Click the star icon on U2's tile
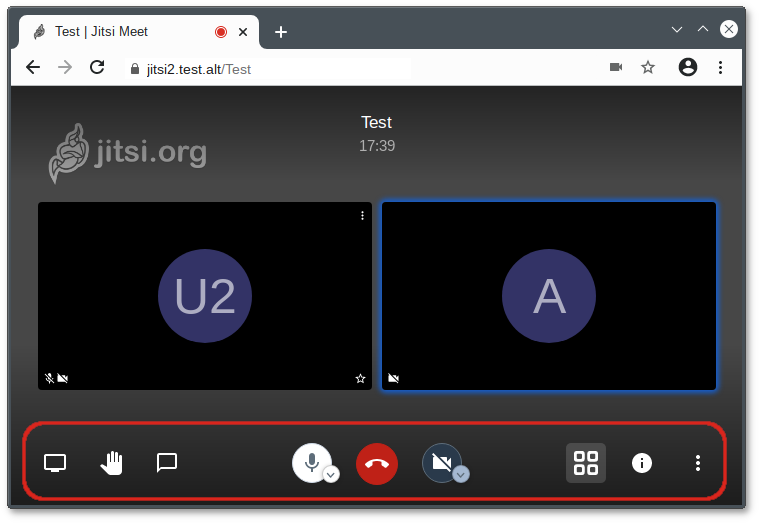 360,379
